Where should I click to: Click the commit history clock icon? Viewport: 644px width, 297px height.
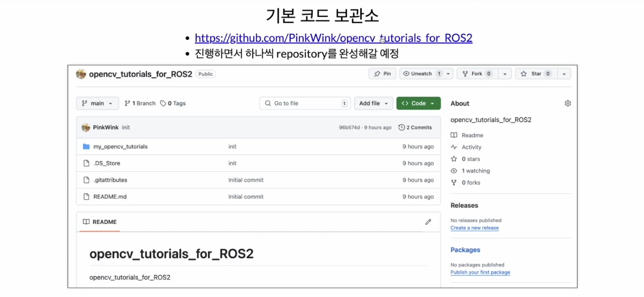[x=401, y=127]
